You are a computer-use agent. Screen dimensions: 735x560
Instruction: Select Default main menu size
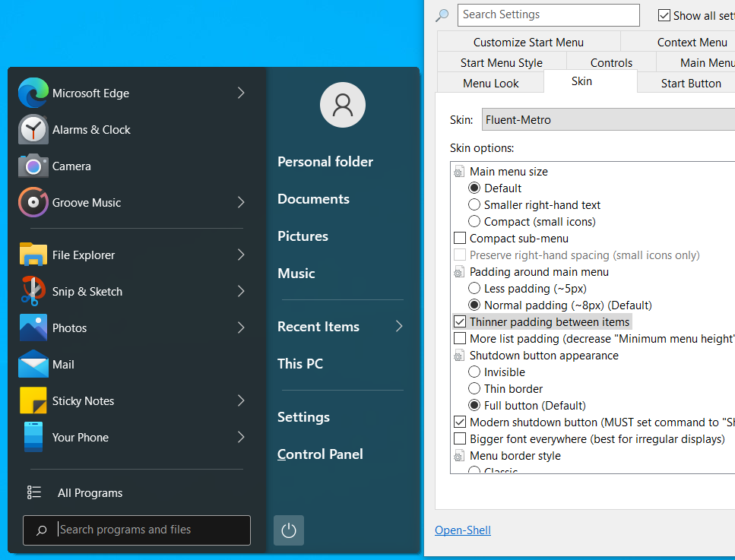(474, 188)
